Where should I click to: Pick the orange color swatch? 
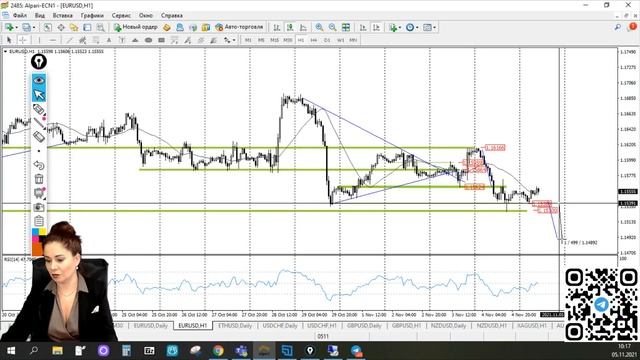[x=37, y=250]
